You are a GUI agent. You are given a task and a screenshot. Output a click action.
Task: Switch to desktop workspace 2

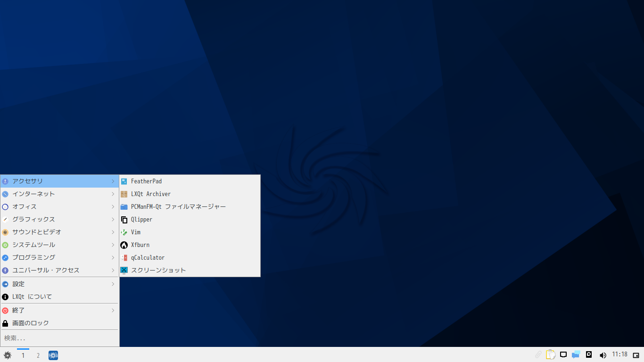[x=38, y=355]
